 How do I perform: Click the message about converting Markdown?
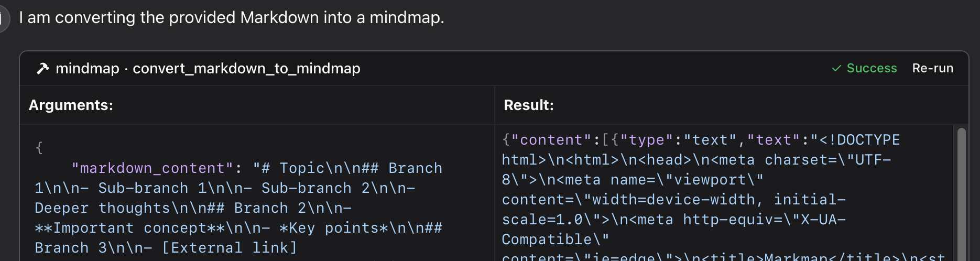point(232,18)
